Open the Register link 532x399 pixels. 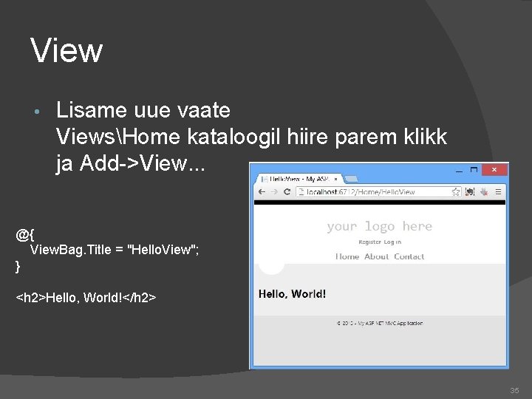(x=370, y=242)
